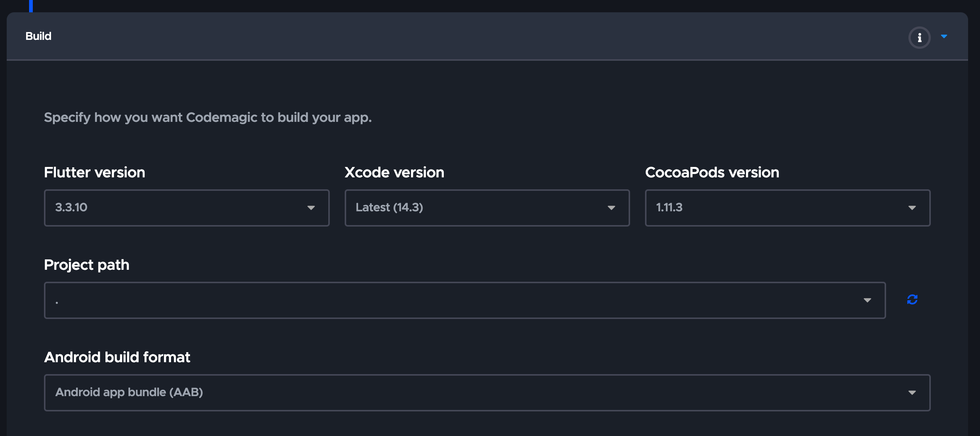Open the CocoaPods version dropdown
The image size is (980, 436).
(x=787, y=208)
